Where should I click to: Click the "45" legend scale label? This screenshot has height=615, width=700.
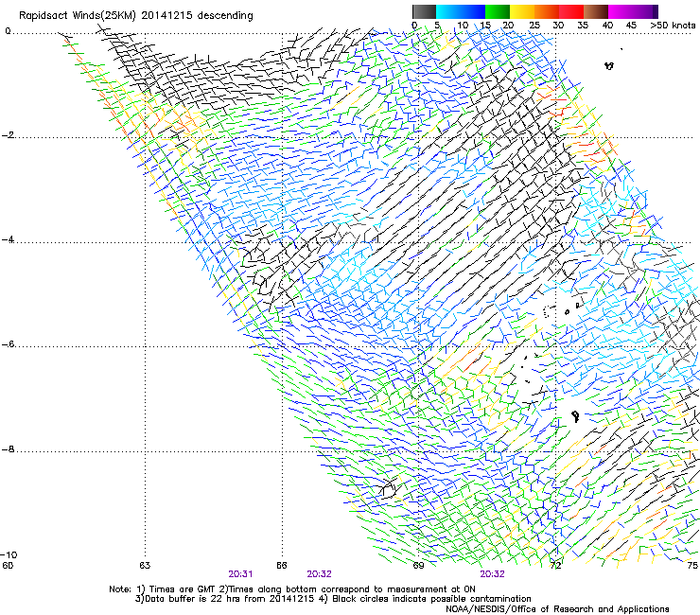click(631, 25)
